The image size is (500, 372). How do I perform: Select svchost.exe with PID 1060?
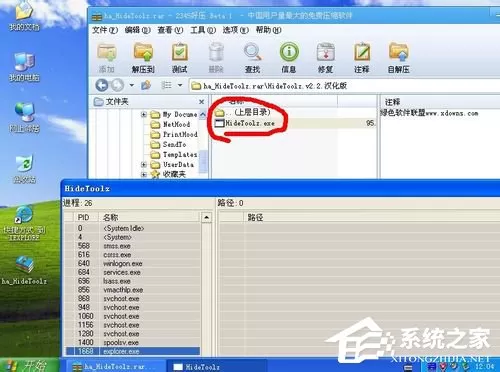point(133,316)
